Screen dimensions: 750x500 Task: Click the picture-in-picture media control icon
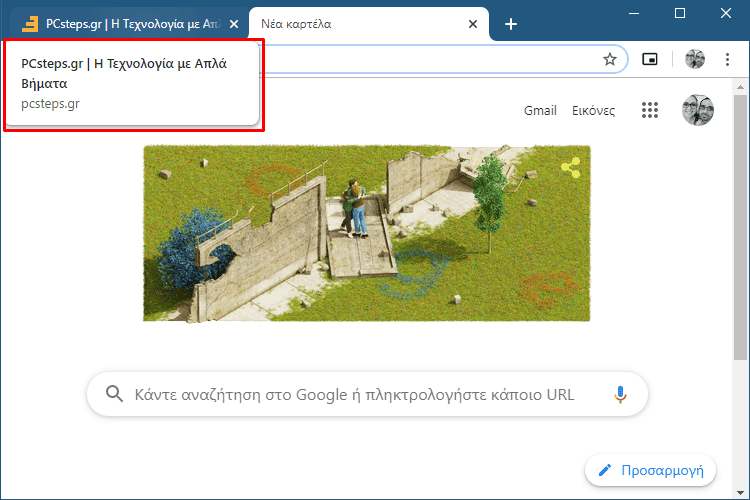[650, 59]
